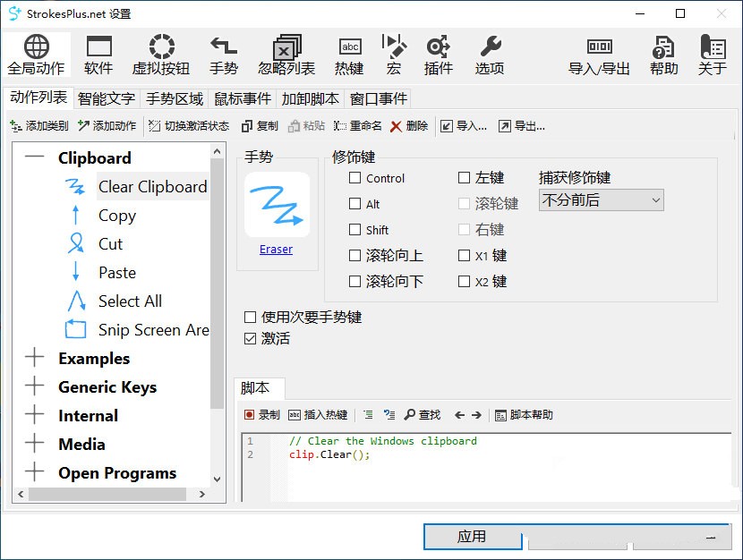743x560 pixels.
Task: Click the forward arrow in script toolbar
Action: tap(476, 415)
